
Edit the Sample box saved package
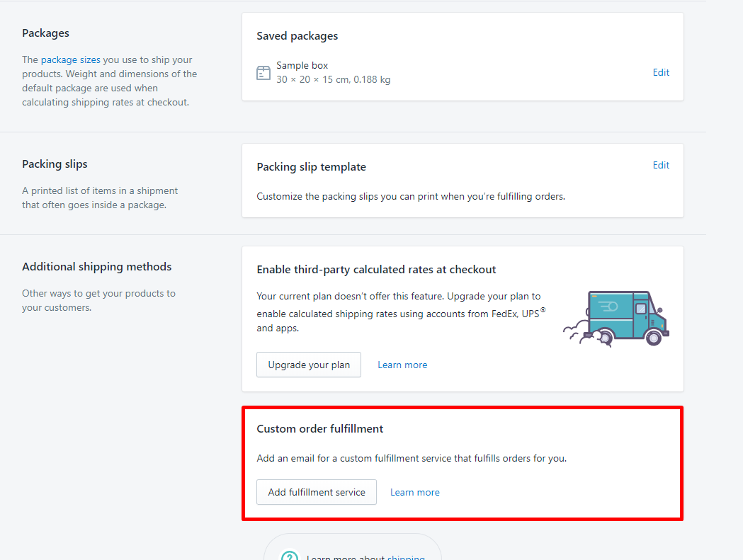[661, 72]
